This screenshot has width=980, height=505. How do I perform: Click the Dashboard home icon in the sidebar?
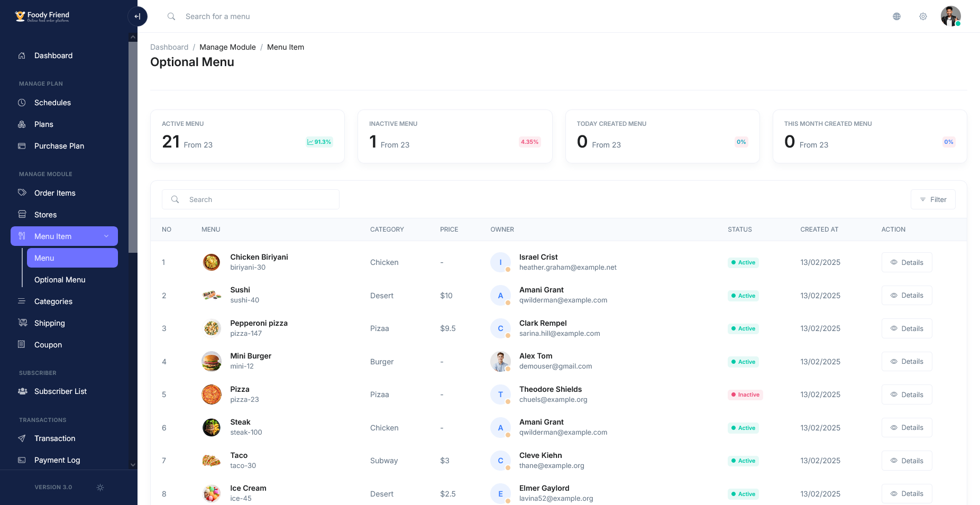(x=22, y=56)
